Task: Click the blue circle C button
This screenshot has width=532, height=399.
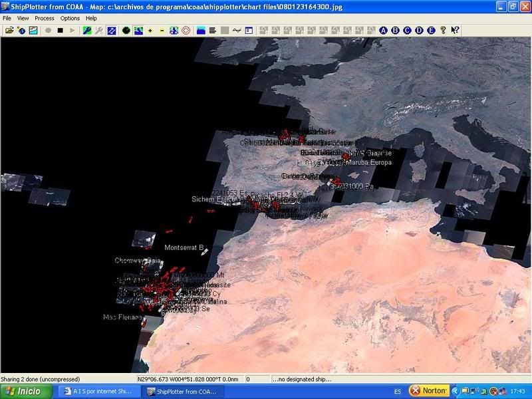Action: (x=408, y=31)
